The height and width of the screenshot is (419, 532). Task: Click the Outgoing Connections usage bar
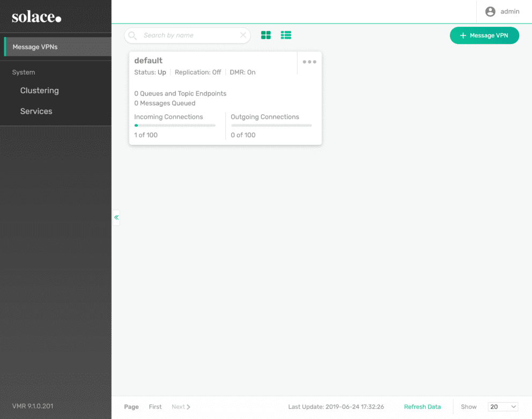[271, 125]
